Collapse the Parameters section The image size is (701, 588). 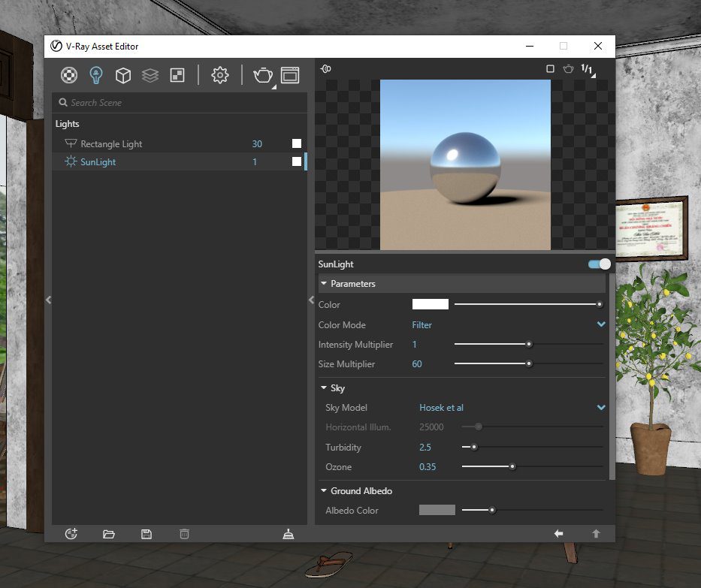pos(324,283)
